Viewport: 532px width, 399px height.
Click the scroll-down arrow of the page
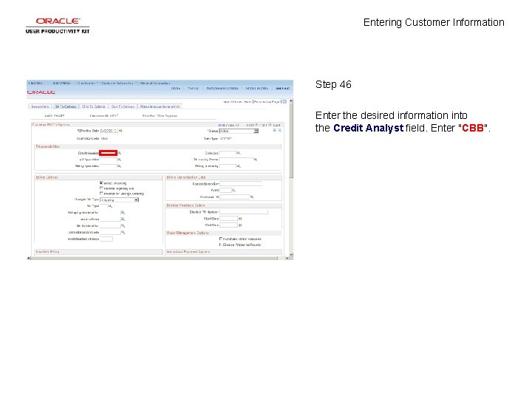291,254
